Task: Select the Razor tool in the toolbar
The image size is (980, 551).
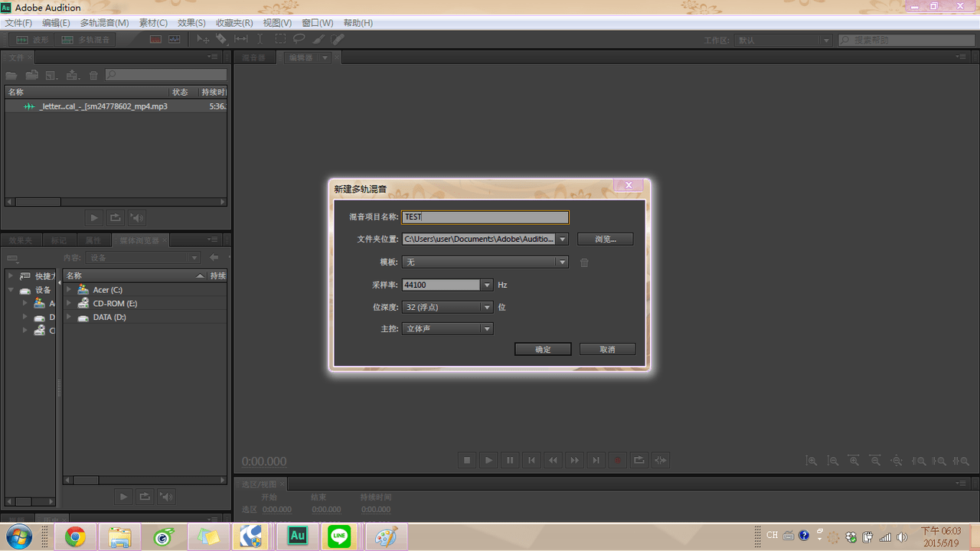Action: tap(221, 39)
